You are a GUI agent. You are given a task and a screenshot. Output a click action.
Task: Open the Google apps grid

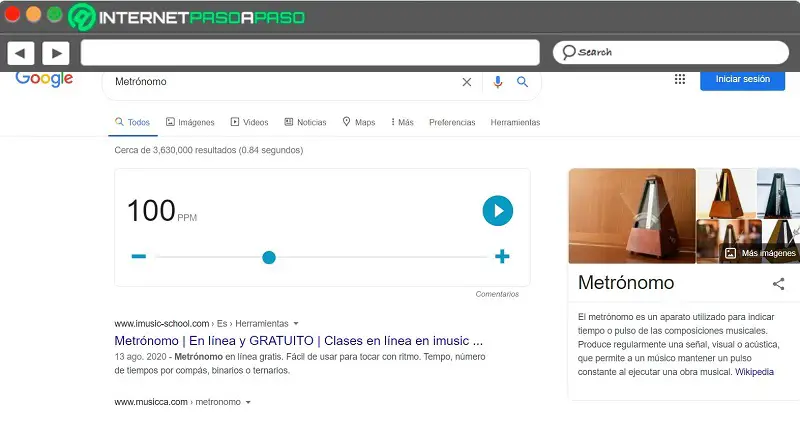point(680,79)
